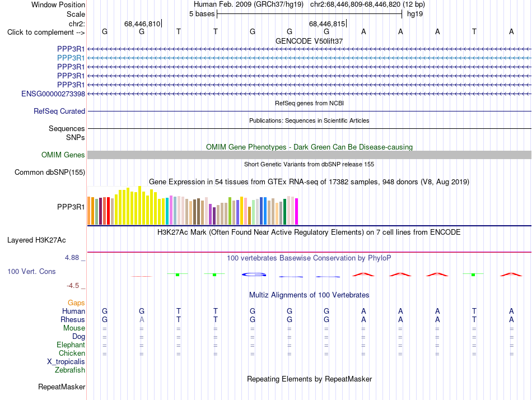Click the Sequences label of Publications track
The image size is (532, 400).
click(67, 128)
